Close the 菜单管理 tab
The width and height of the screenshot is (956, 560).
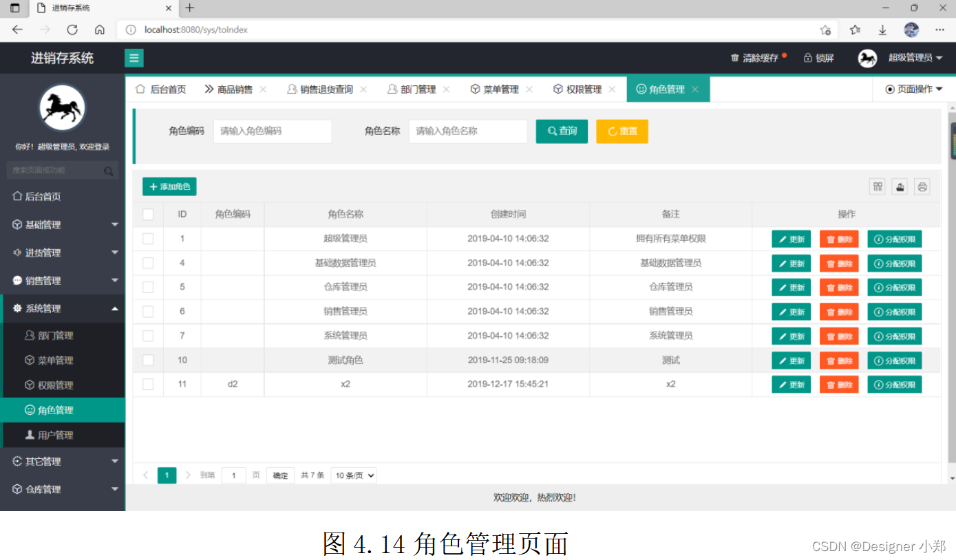529,89
